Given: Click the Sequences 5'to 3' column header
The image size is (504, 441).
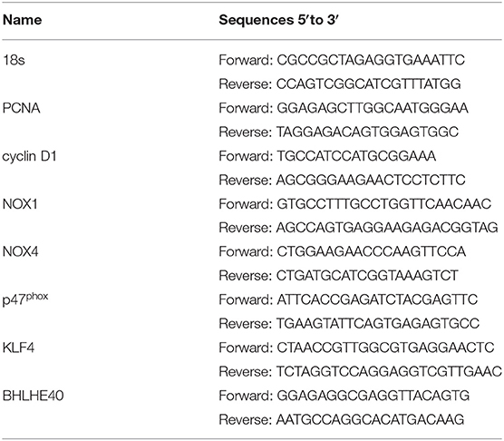Looking at the screenshot, I should [279, 20].
